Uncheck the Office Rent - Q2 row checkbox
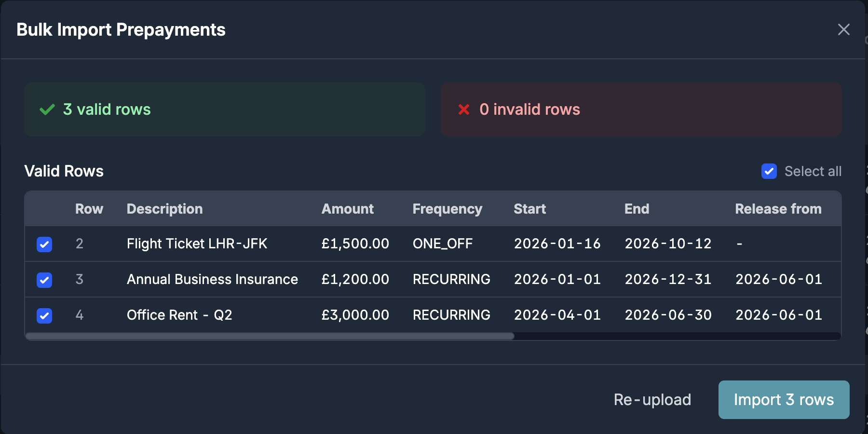Screen dimensions: 868x434 tap(44, 316)
